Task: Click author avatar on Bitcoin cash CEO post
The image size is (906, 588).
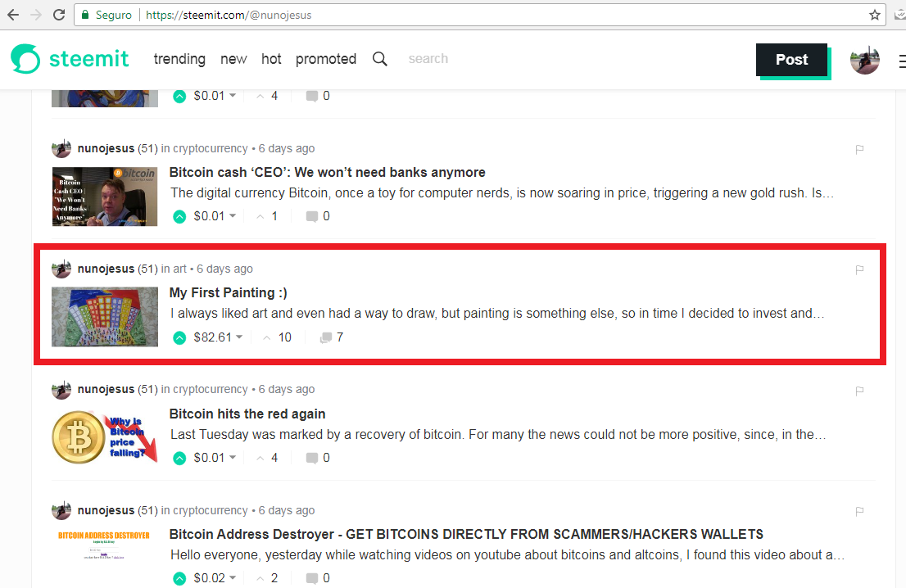Action: (x=61, y=148)
